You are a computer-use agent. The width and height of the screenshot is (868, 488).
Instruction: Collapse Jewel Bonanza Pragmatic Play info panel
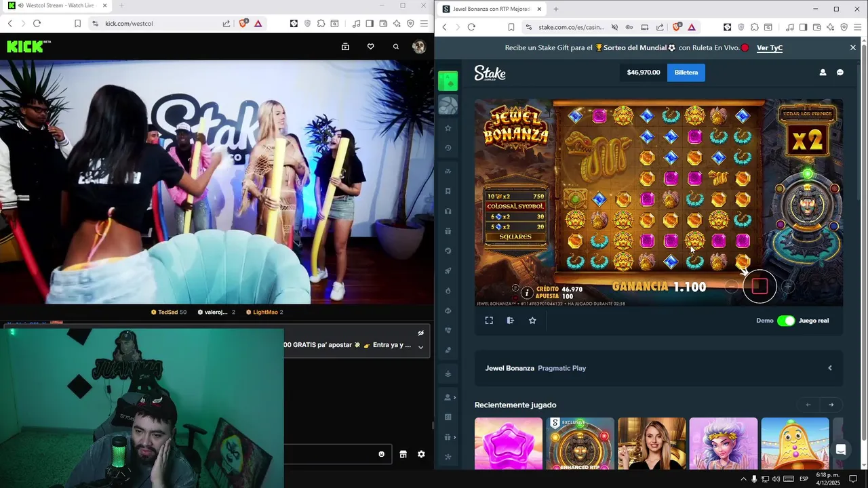[x=830, y=368]
